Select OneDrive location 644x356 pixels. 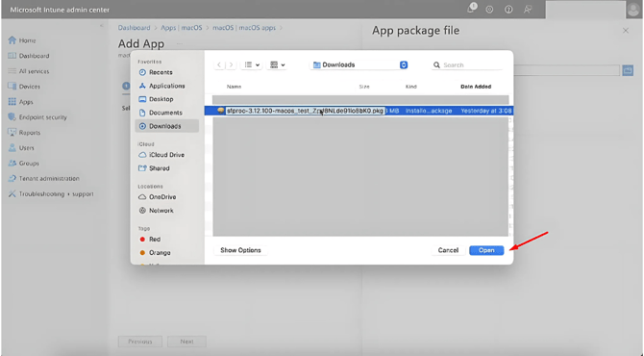pos(162,197)
